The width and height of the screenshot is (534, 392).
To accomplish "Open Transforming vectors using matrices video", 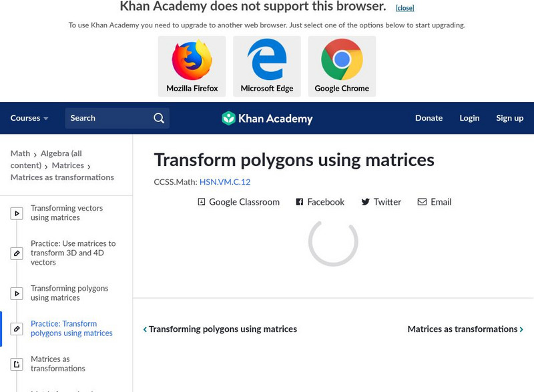I will click(67, 213).
